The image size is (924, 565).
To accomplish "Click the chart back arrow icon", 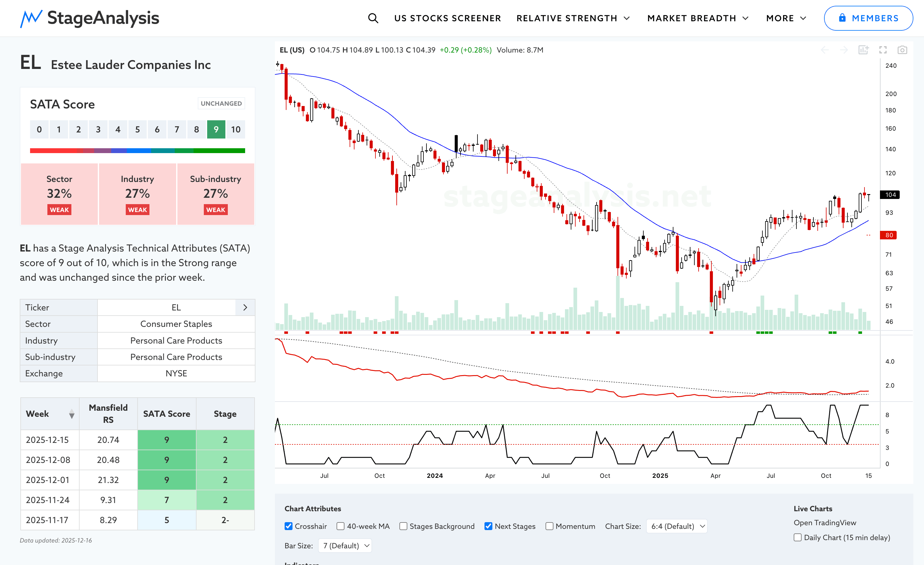I will coord(825,50).
